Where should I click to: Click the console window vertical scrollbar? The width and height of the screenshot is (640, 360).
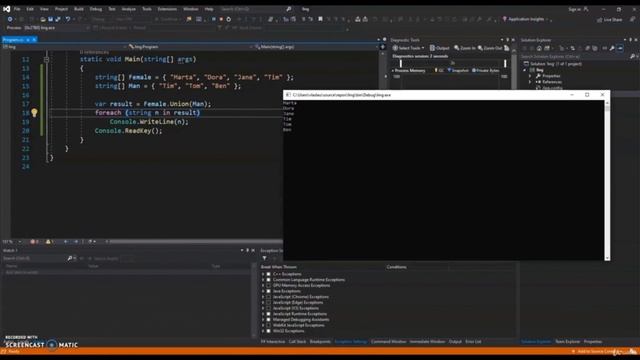(607, 180)
